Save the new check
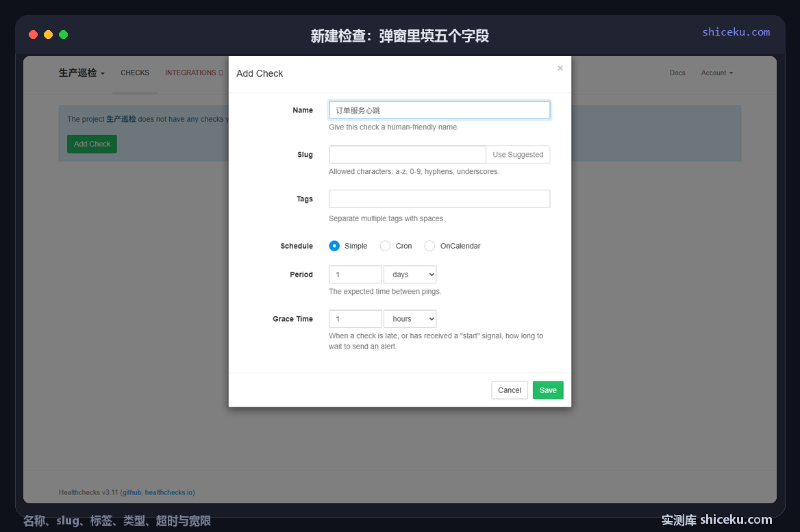800x532 pixels. point(548,390)
